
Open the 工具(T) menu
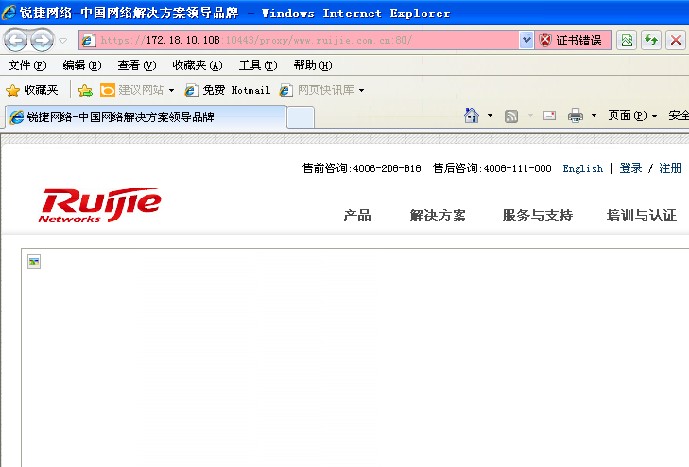click(258, 65)
